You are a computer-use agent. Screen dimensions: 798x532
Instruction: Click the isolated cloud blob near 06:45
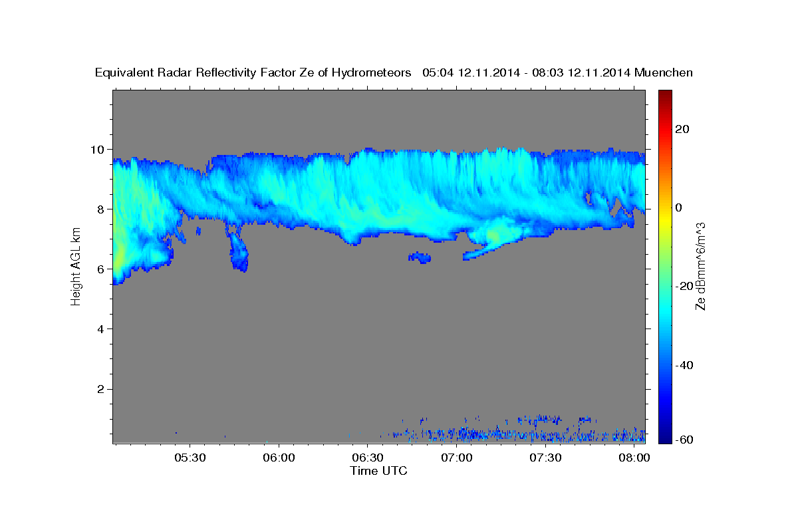420,257
